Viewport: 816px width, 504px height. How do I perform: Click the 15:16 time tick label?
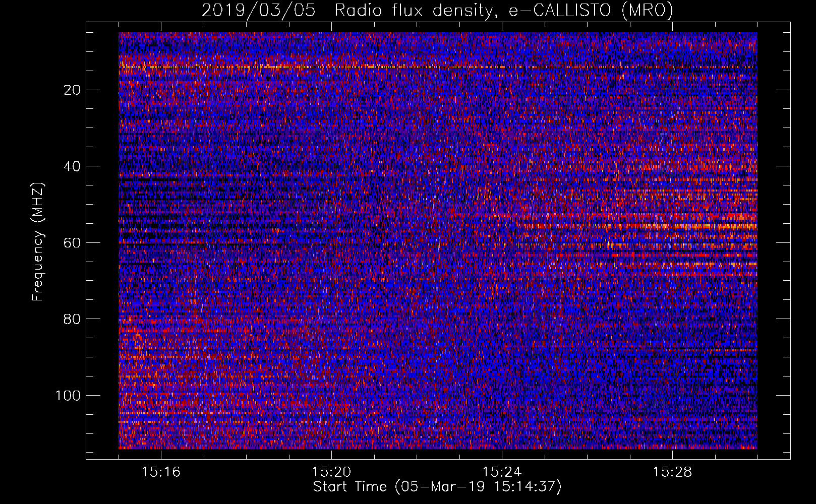coord(161,472)
